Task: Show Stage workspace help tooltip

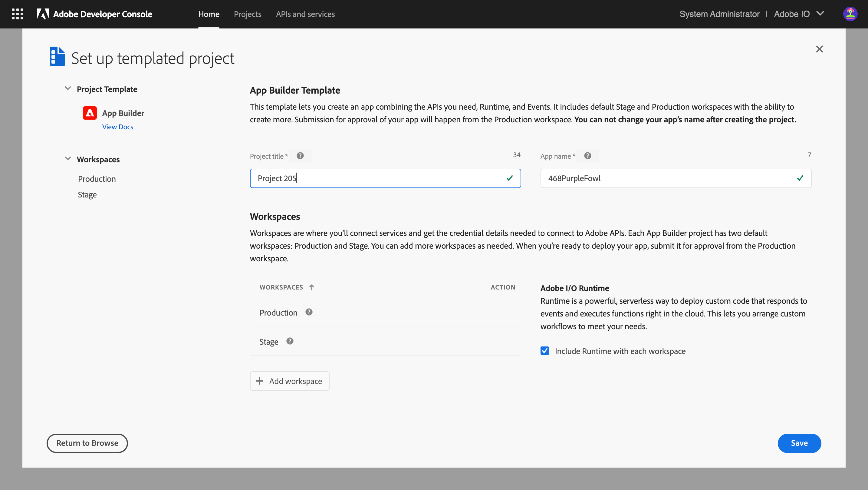Action: click(290, 341)
